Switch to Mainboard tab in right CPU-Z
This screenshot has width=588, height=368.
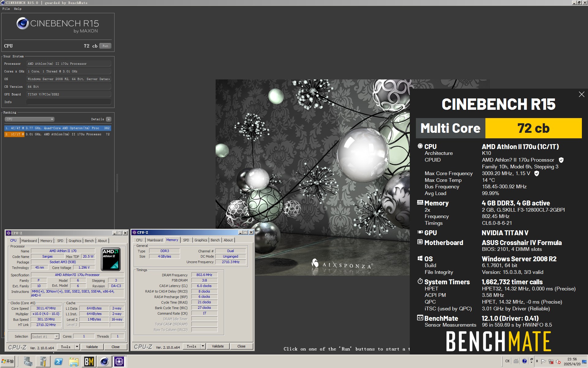coord(155,240)
